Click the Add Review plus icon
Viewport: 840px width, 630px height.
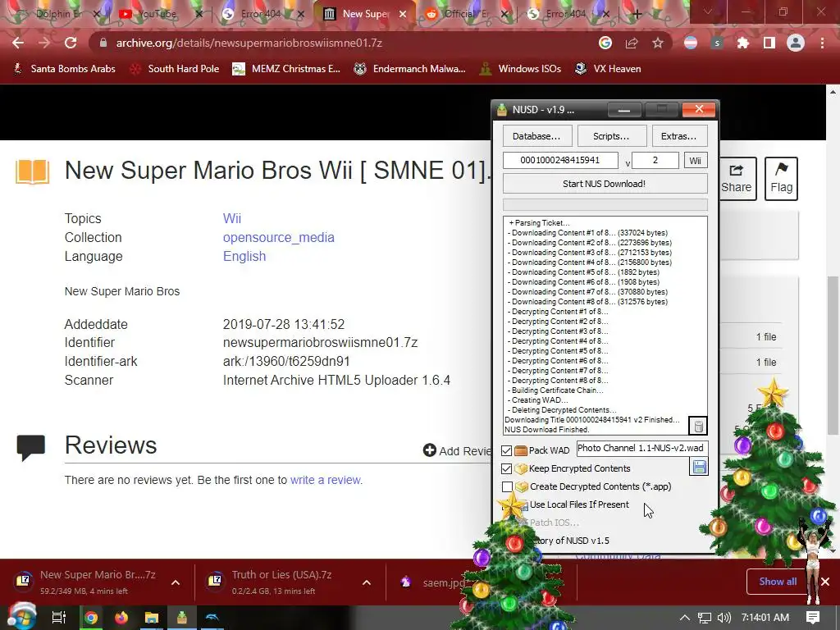click(429, 450)
